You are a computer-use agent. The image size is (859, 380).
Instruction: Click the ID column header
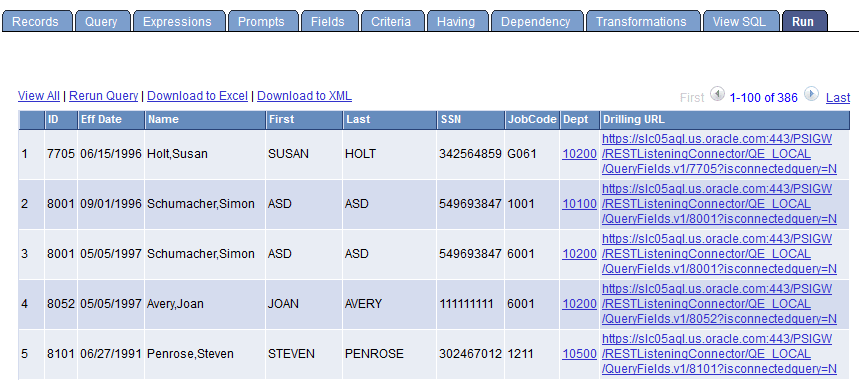tap(61, 119)
